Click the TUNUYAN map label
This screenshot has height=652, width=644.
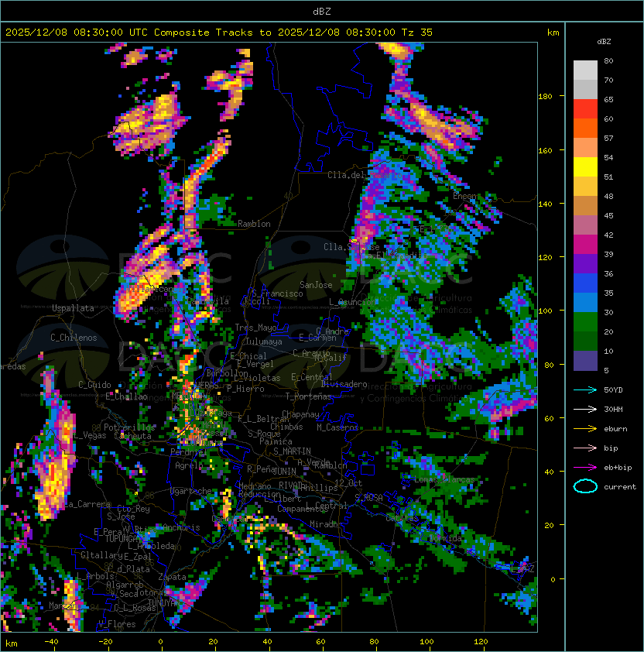tap(163, 603)
